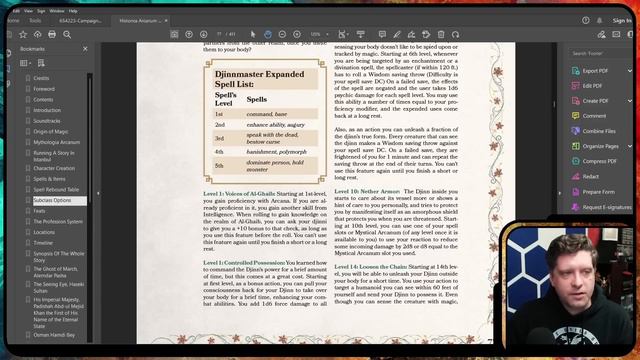Open the Comment tool
The image size is (640, 360).
pyautogui.click(x=594, y=116)
